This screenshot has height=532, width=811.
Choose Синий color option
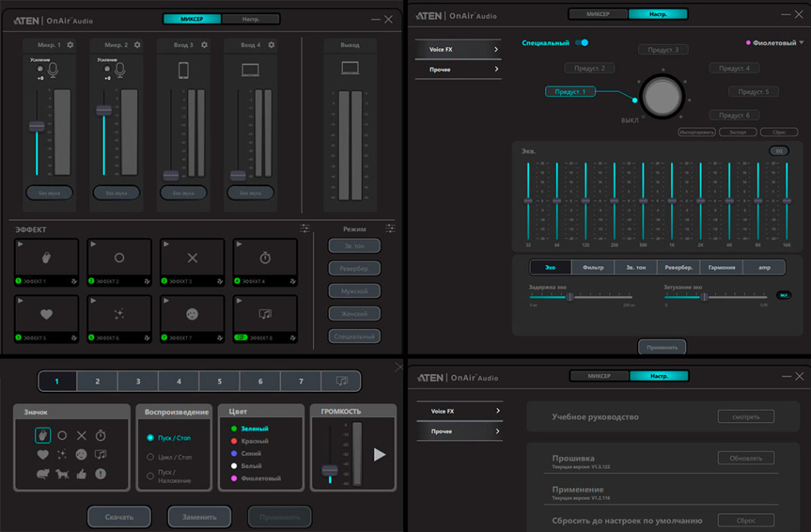[246, 454]
